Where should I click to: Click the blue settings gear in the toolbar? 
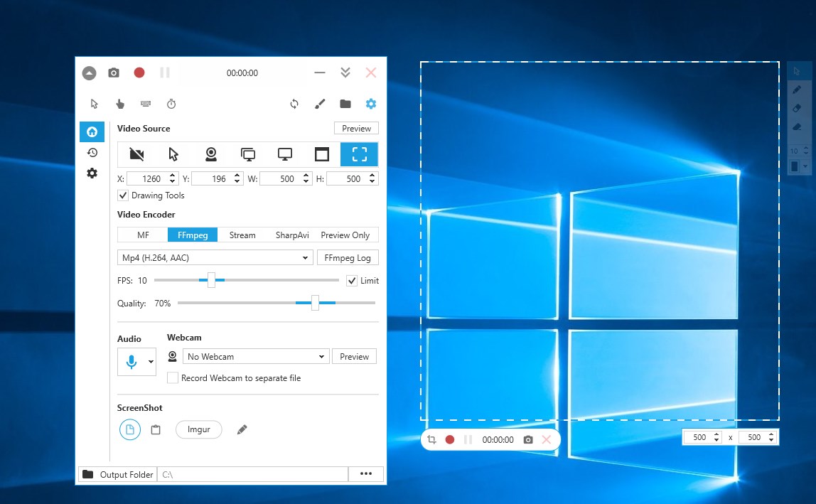point(370,104)
